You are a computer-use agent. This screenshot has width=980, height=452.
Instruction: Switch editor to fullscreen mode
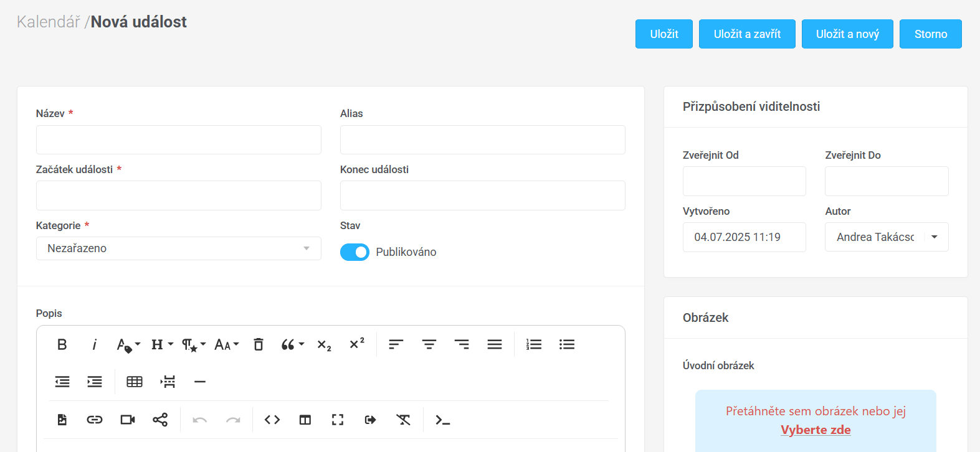338,420
